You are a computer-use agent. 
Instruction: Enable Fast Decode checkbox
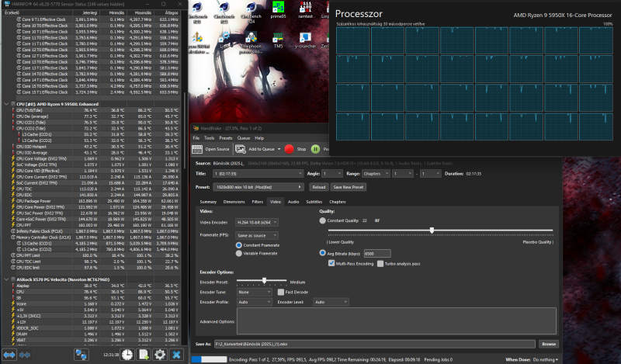coord(281,292)
